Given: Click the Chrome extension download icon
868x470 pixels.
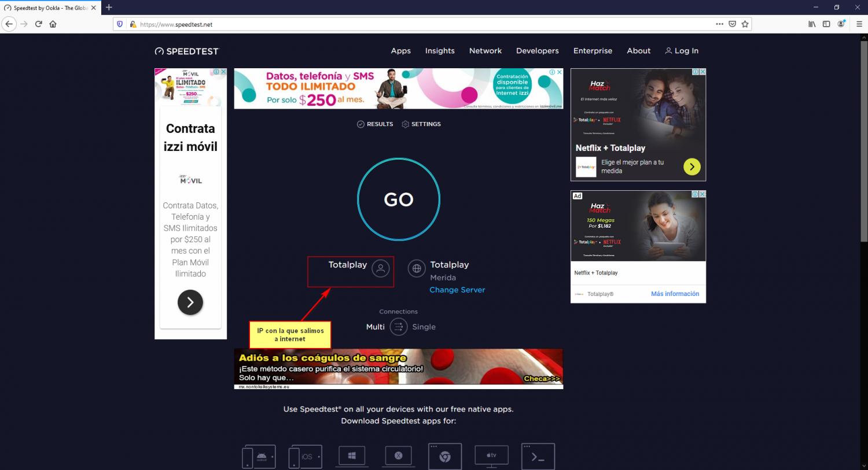Looking at the screenshot, I should tap(445, 456).
